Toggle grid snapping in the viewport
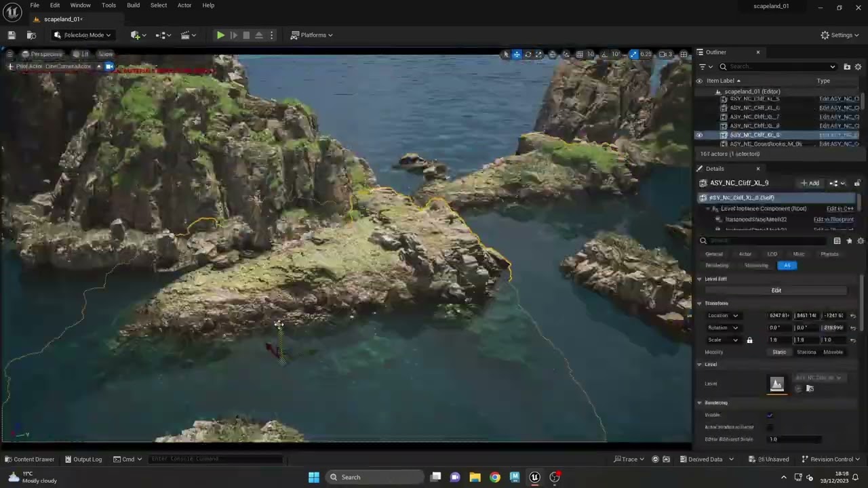The width and height of the screenshot is (868, 488). (x=580, y=54)
